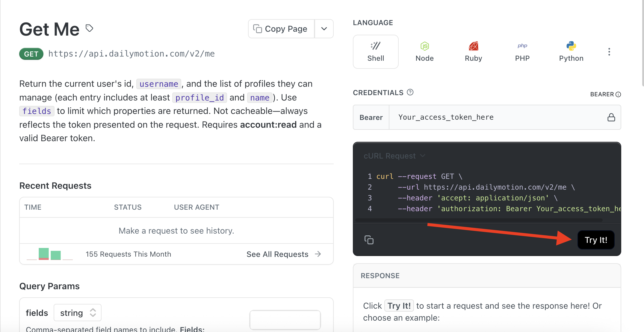Click the inline Try It! label in Response
Viewport: 644px width, 332px height.
pos(399,306)
